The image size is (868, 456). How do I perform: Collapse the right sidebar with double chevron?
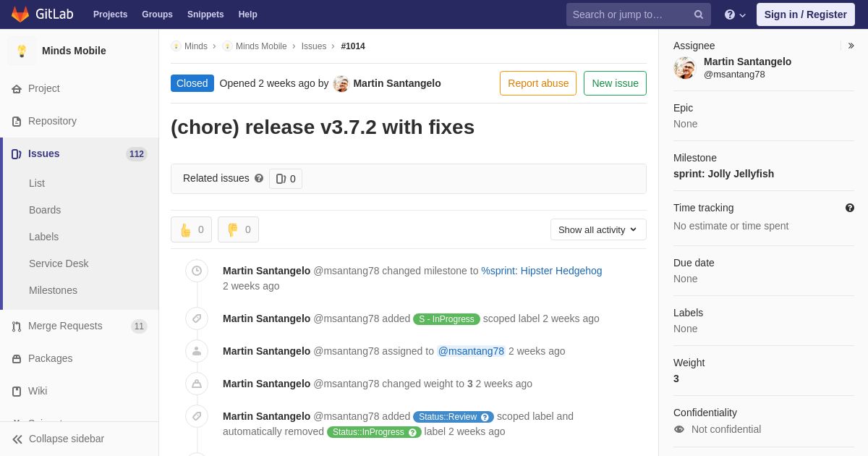tap(851, 46)
